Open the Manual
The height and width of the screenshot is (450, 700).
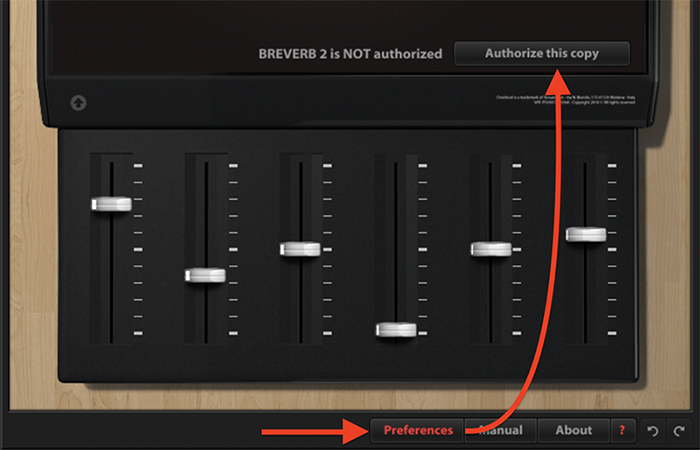tap(501, 430)
